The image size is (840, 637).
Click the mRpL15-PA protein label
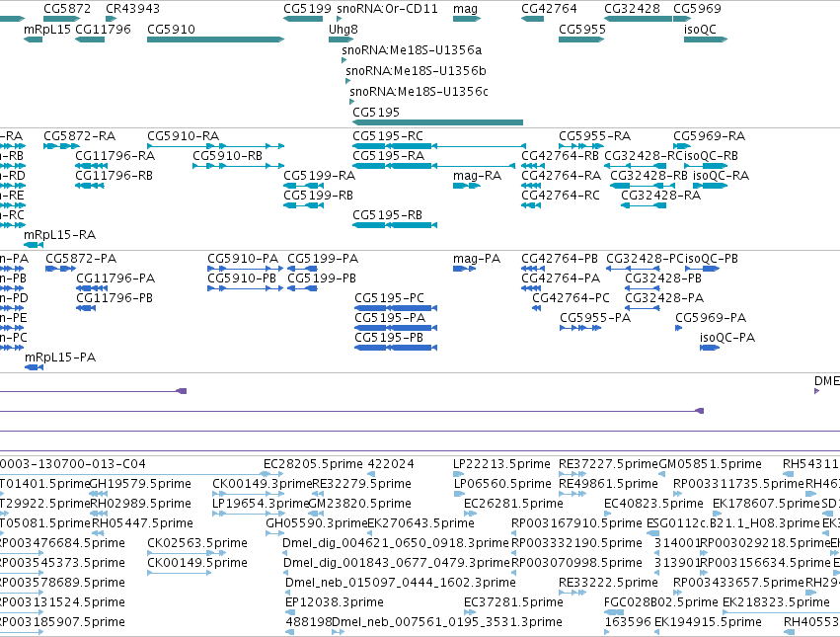pyautogui.click(x=60, y=358)
